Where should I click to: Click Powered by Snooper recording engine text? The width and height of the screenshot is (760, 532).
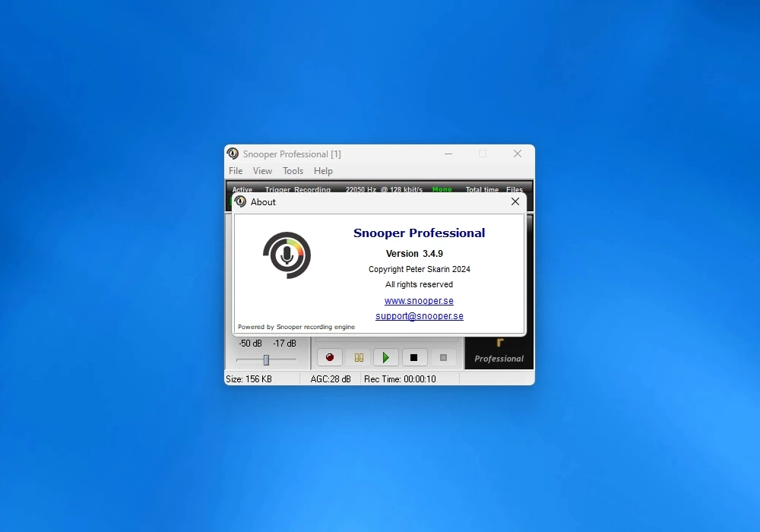296,327
